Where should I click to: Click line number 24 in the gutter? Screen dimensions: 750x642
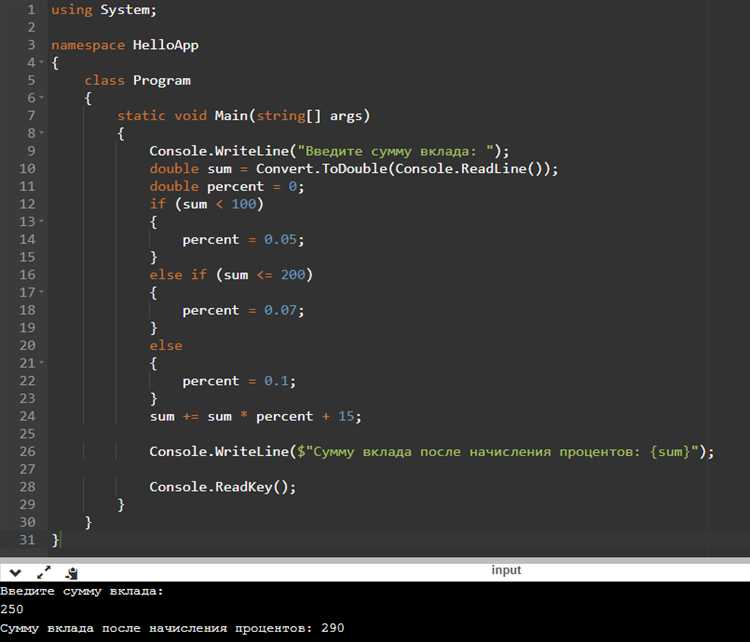coord(26,416)
